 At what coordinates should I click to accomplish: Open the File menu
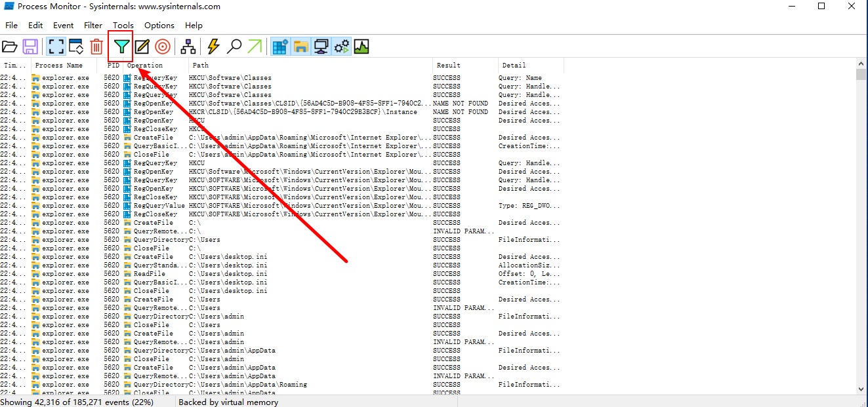pyautogui.click(x=11, y=26)
